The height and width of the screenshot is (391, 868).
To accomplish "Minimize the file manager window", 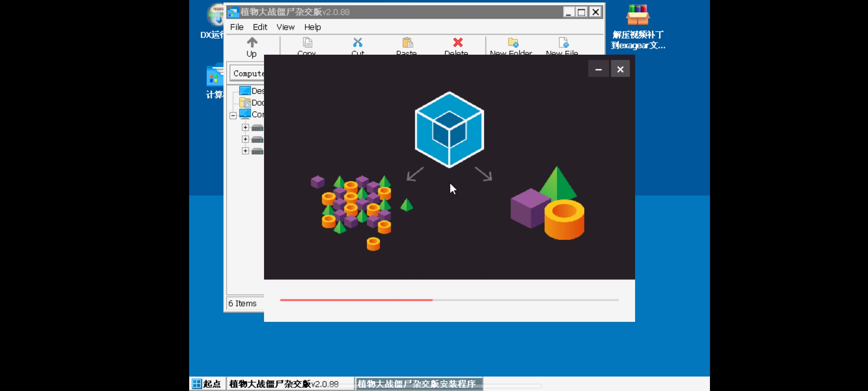I will [x=569, y=12].
